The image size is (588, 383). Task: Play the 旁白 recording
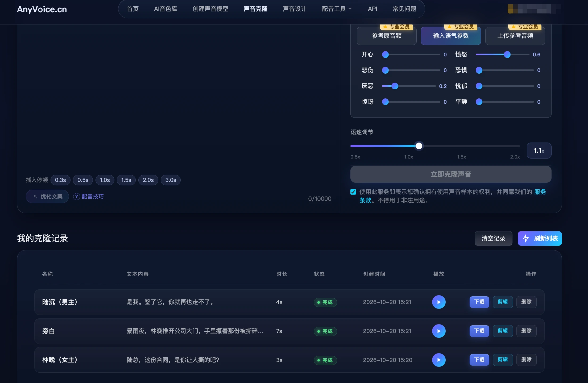click(x=439, y=331)
